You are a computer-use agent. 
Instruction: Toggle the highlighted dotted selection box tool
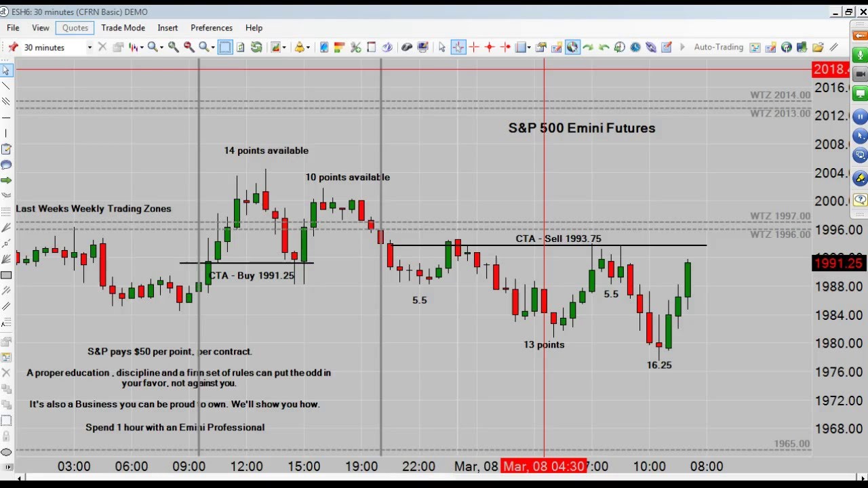coord(225,47)
